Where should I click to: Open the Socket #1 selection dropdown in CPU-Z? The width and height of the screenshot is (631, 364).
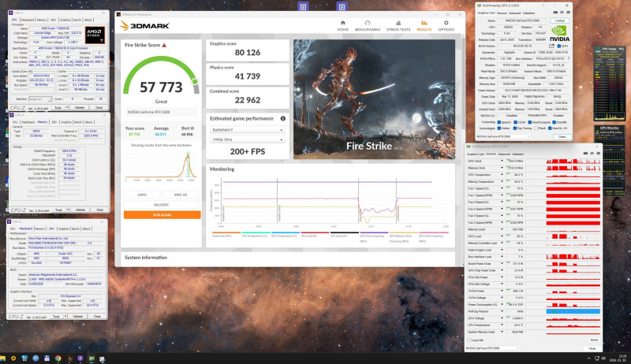pyautogui.click(x=40, y=98)
